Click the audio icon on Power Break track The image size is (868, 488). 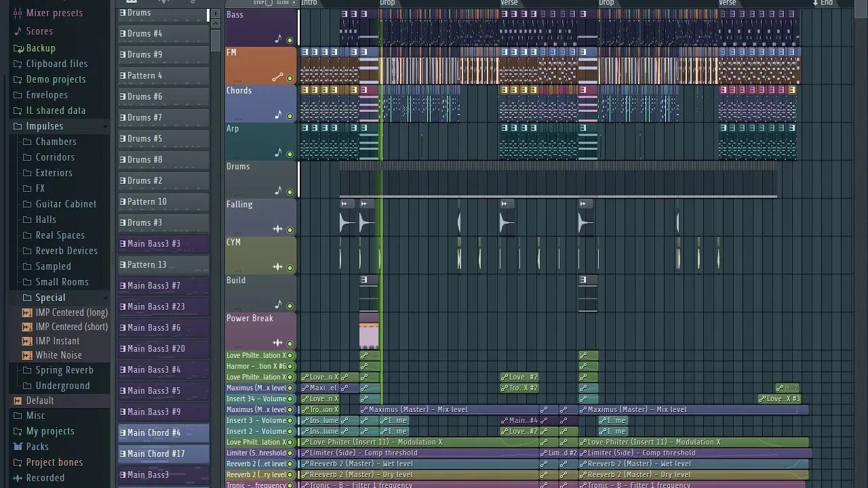coord(277,343)
